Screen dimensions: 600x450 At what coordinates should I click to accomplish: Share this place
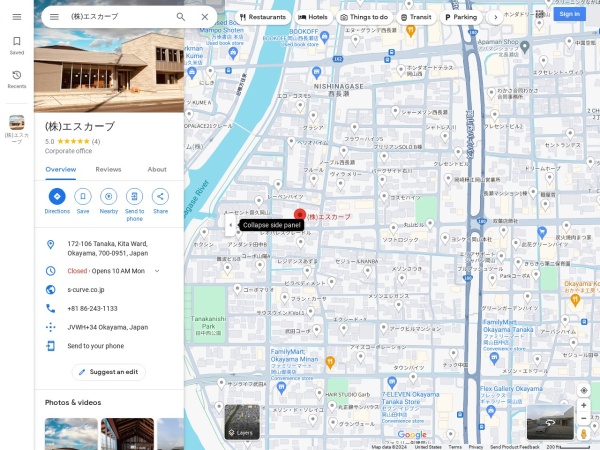160,201
